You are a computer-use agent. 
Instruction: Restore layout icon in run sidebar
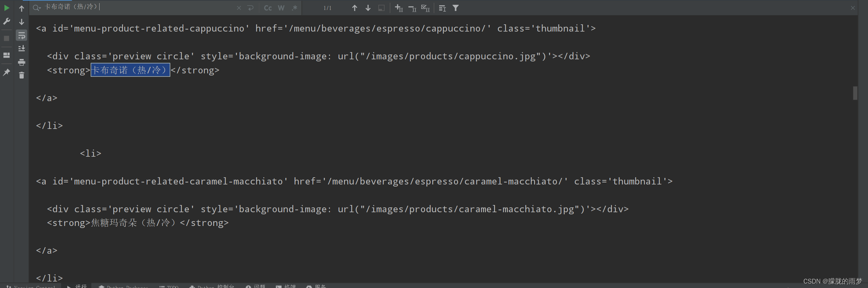[7, 55]
